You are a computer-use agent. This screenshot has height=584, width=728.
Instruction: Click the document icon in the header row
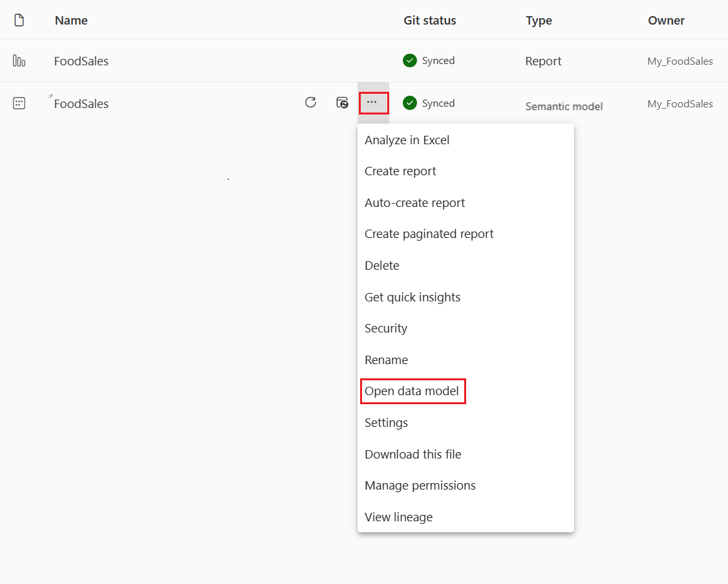17,19
